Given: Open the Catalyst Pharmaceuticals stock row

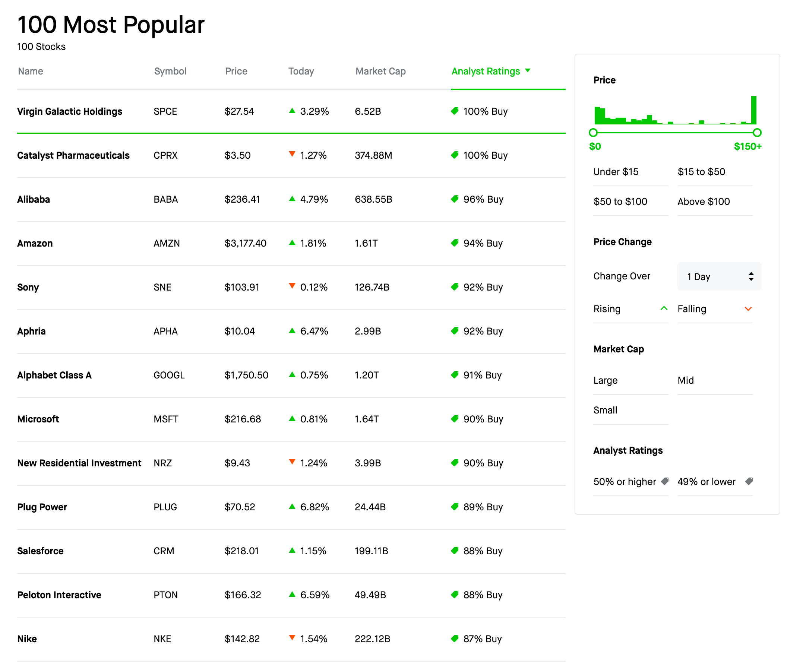Looking at the screenshot, I should coord(291,156).
